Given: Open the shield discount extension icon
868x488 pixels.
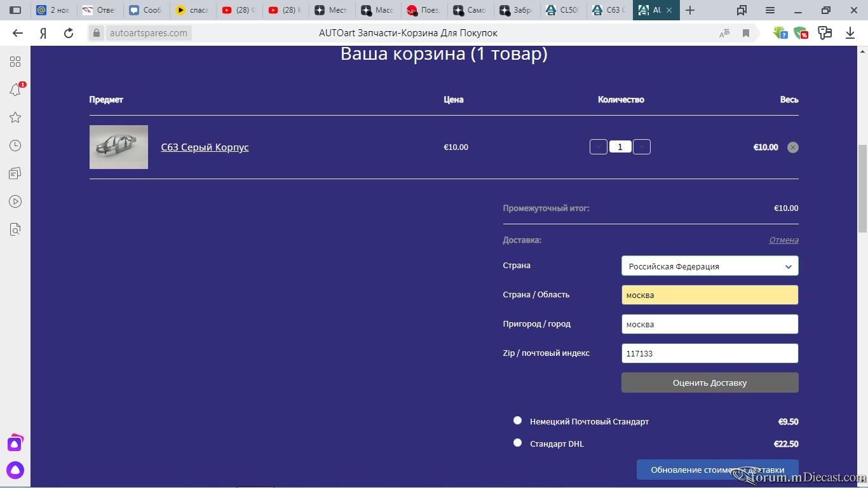Looking at the screenshot, I should [x=801, y=33].
